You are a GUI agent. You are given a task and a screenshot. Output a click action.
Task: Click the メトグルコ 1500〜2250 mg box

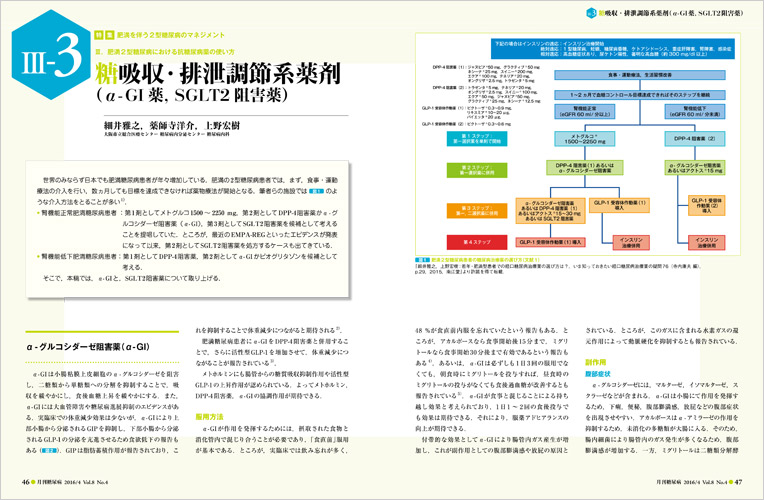point(585,138)
